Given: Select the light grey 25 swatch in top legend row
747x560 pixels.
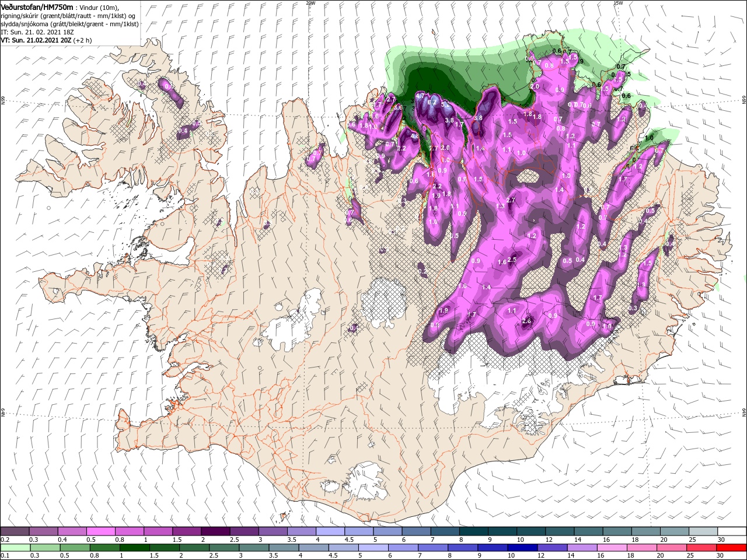Looking at the screenshot, I should (702, 531).
